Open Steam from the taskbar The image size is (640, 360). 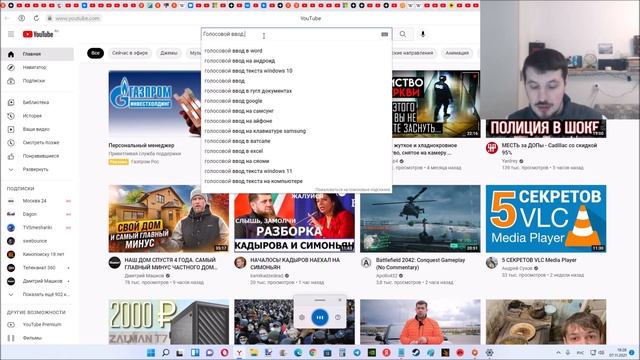(416, 352)
